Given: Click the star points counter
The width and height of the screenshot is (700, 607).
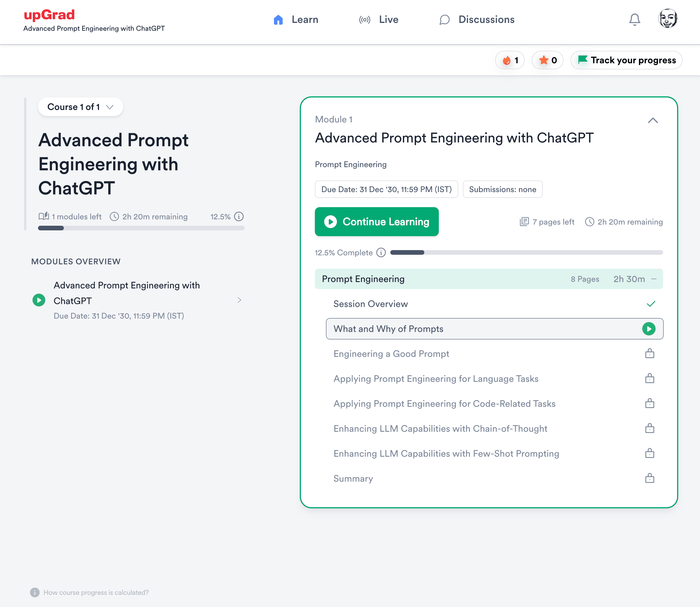Looking at the screenshot, I should pyautogui.click(x=547, y=60).
